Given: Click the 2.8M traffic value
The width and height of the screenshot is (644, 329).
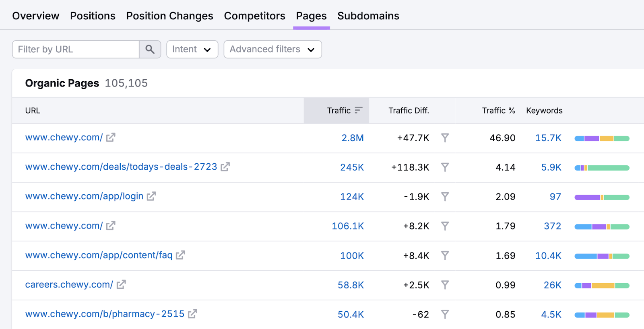Looking at the screenshot, I should (353, 138).
